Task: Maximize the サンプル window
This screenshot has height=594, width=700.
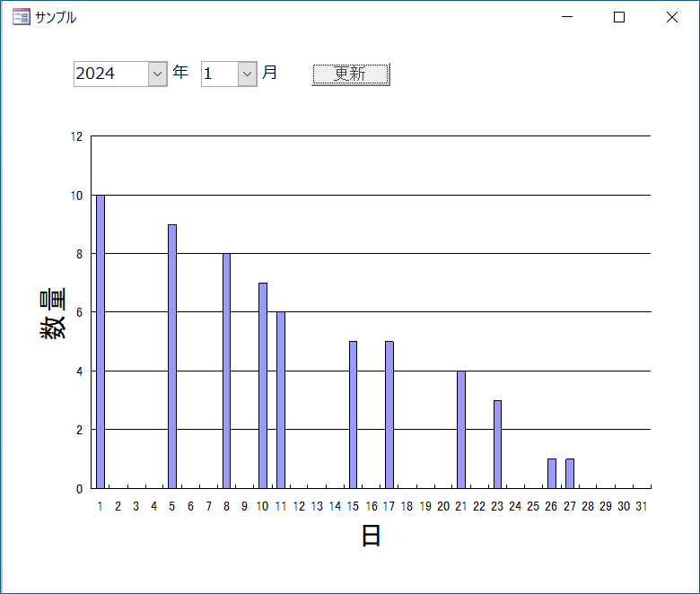Action: point(618,17)
